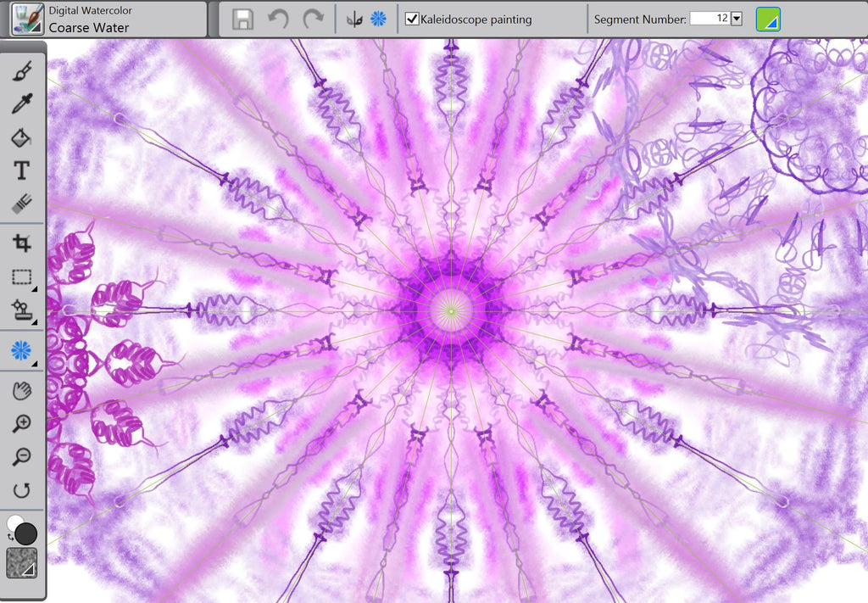Select the Crop tool

(x=22, y=244)
